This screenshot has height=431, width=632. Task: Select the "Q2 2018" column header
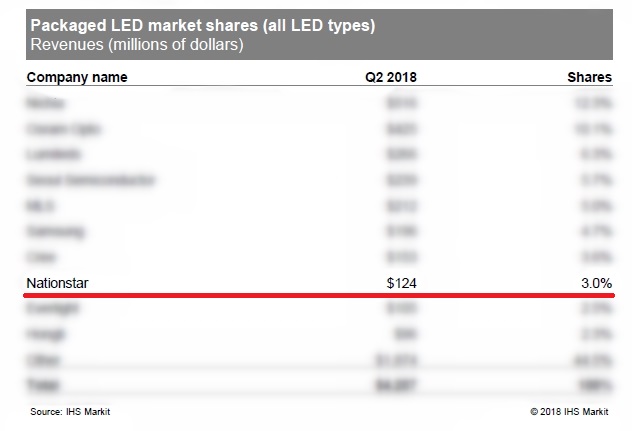(x=395, y=77)
